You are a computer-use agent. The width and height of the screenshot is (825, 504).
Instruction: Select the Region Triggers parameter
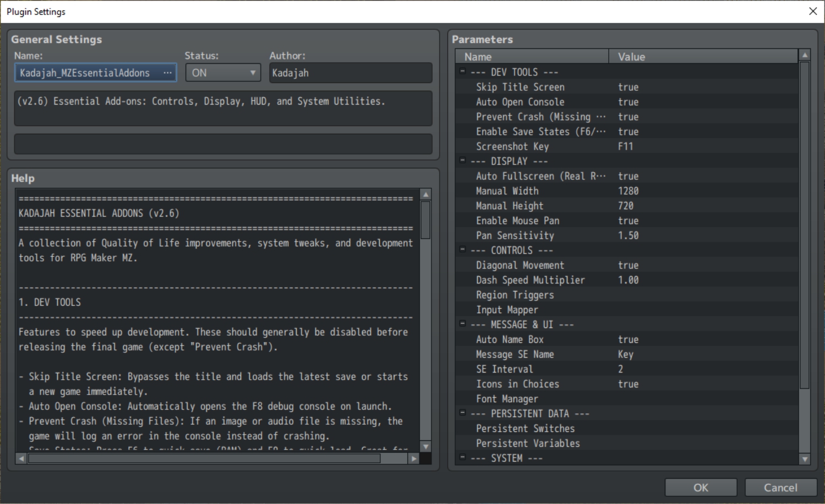click(x=627, y=295)
